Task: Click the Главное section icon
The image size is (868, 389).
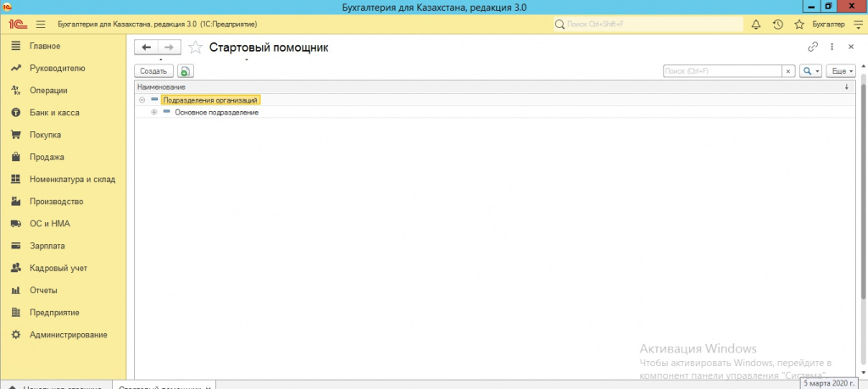Action: coord(16,46)
